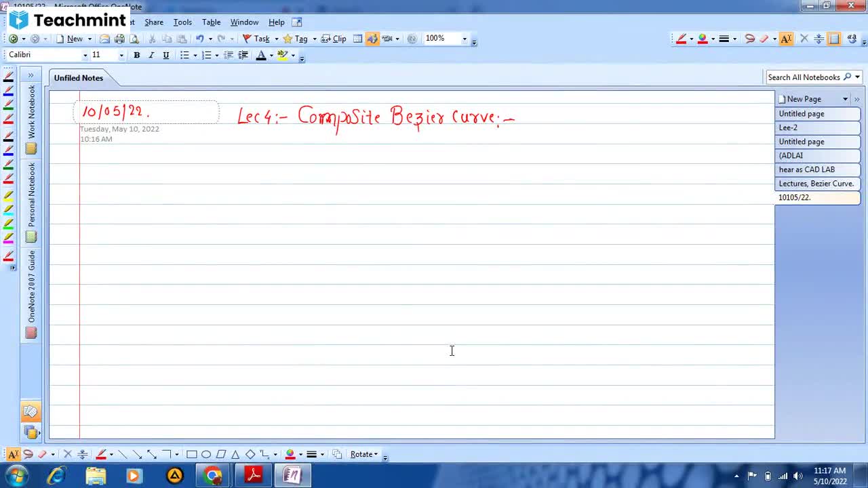Open the Share menu
This screenshot has width=868, height=488.
(154, 22)
